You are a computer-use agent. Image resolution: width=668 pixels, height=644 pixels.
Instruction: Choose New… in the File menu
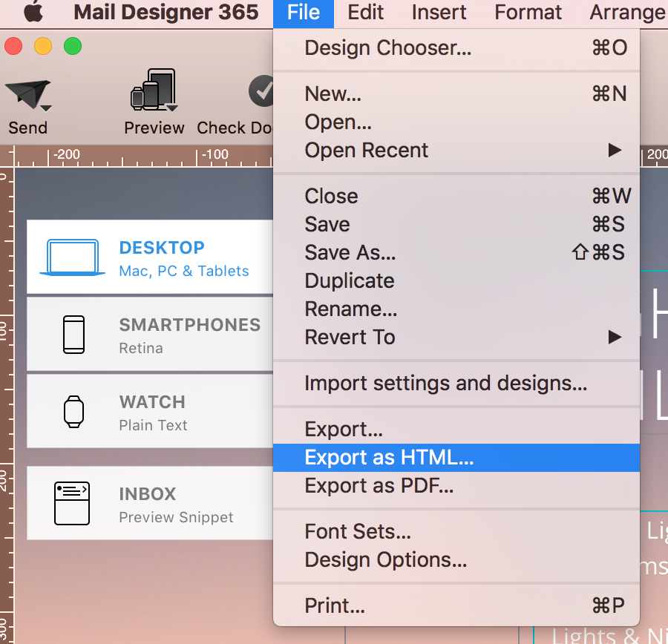456,93
